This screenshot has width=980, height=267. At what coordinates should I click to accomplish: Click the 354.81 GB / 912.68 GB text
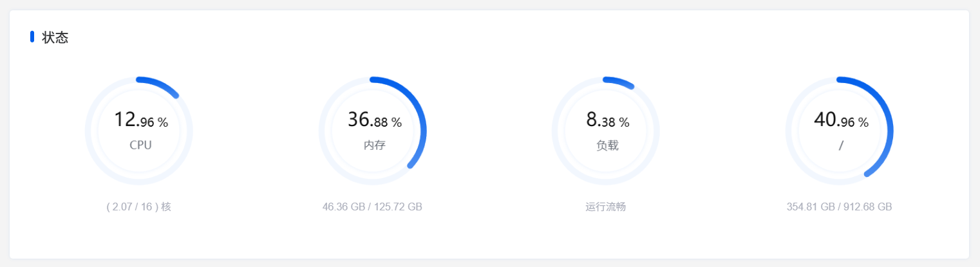pos(839,207)
